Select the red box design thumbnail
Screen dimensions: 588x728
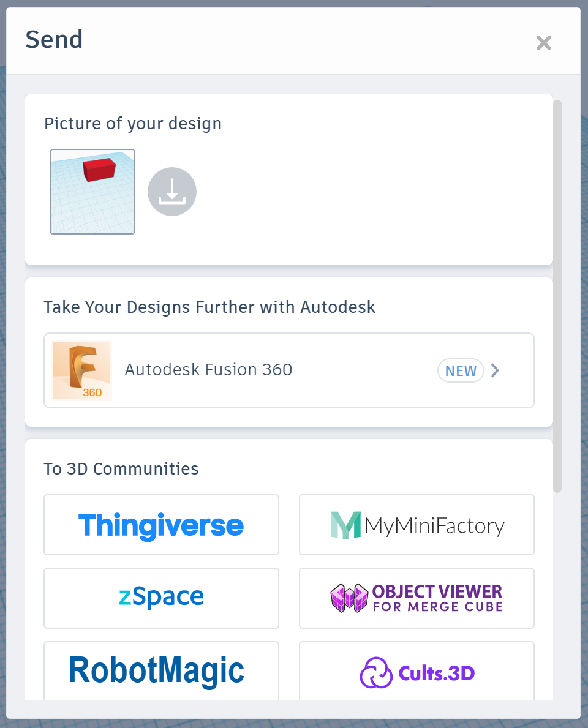92,192
